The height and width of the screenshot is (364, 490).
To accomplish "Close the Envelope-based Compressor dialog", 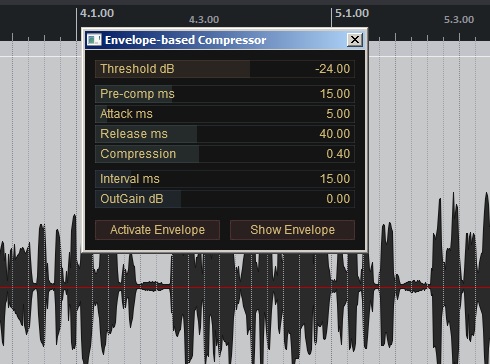I will [355, 40].
